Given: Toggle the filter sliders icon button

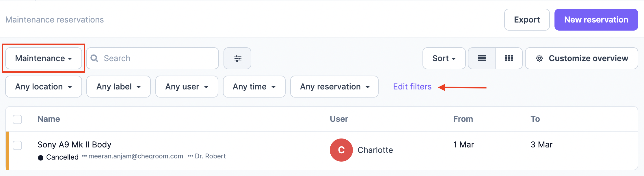Looking at the screenshot, I should 237,58.
